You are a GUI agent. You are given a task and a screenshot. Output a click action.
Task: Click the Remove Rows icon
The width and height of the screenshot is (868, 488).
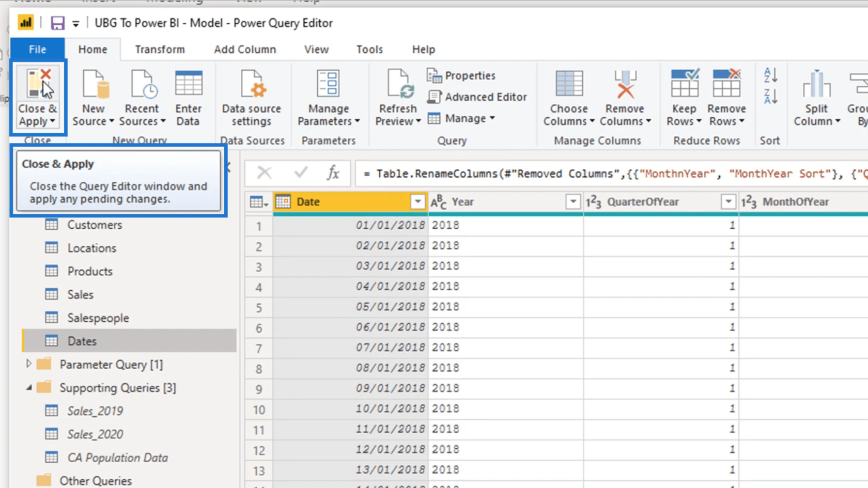726,83
